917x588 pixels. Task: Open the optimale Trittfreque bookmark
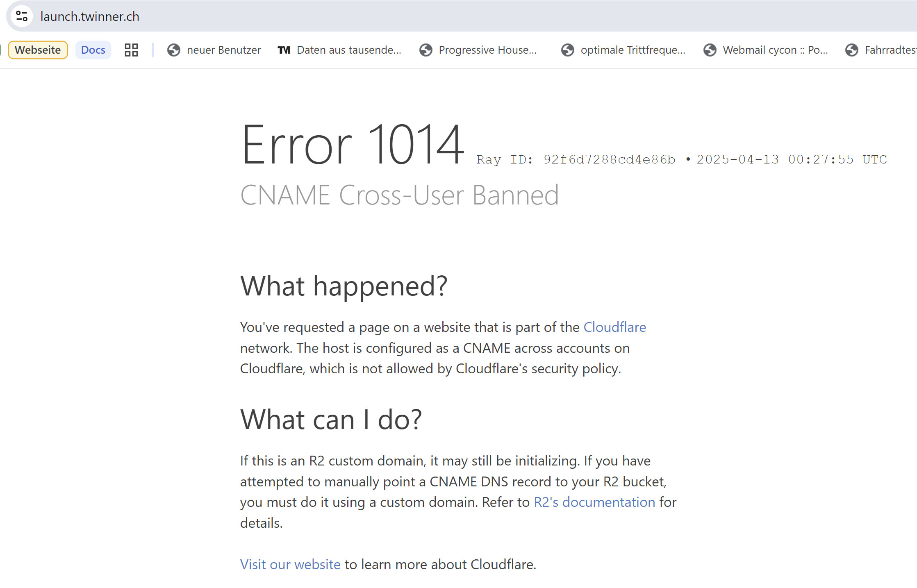(x=623, y=50)
